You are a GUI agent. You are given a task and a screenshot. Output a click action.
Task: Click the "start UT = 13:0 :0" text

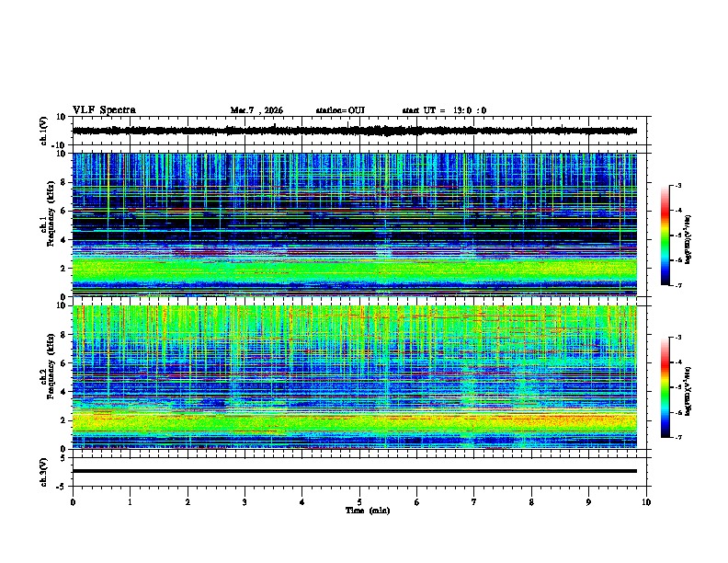[444, 110]
